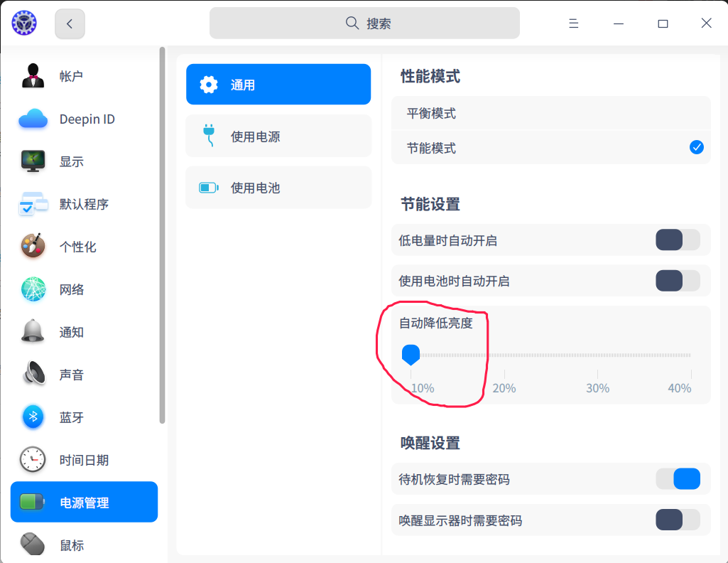Click the 自动降低亮度 label
Screen dimensions: 728x563
pyautogui.click(x=436, y=323)
